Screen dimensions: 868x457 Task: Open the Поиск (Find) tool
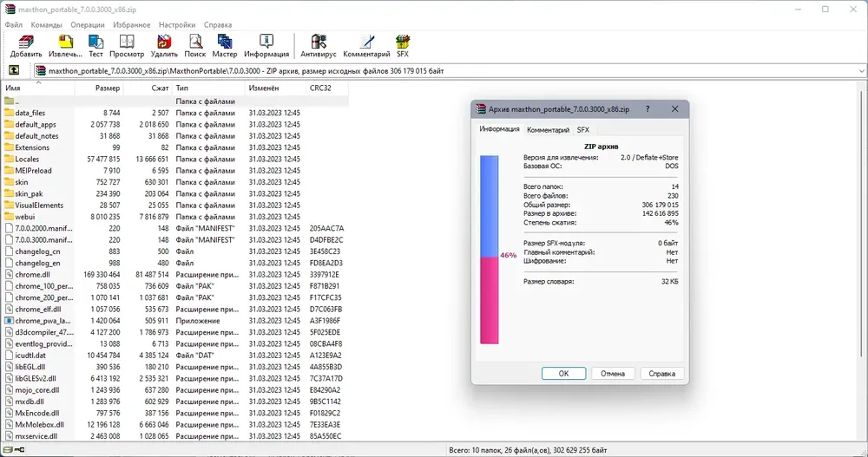coord(194,46)
